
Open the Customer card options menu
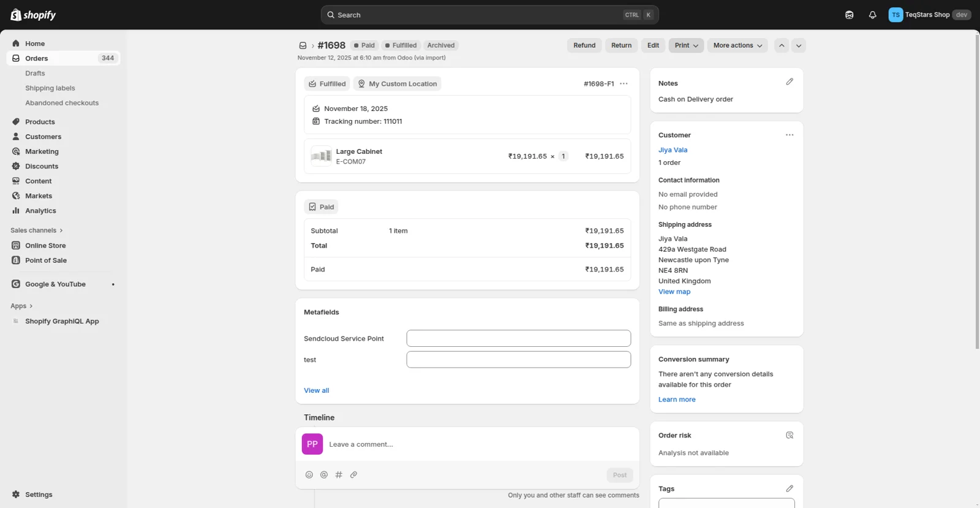click(790, 135)
